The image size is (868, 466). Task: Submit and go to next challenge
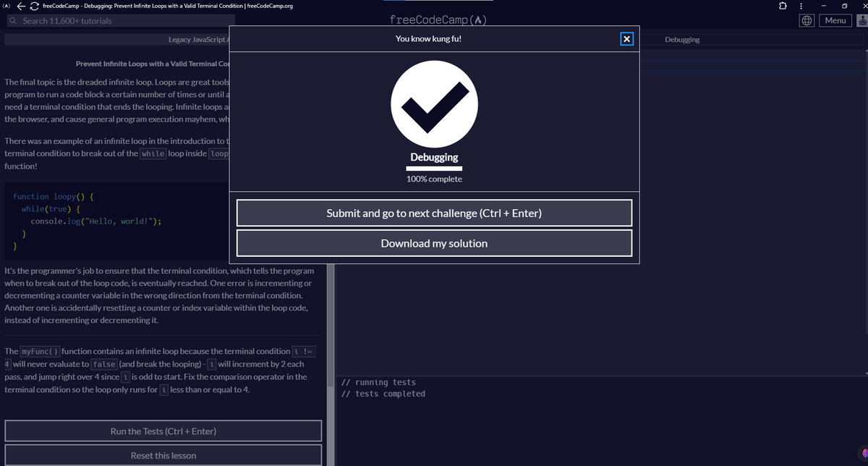[434, 213]
